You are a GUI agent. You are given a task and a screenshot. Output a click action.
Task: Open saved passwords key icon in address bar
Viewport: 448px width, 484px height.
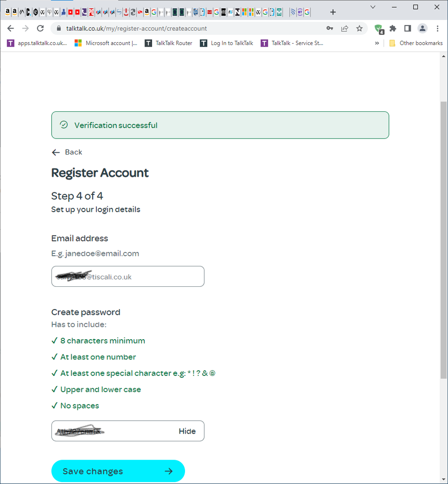click(x=329, y=29)
